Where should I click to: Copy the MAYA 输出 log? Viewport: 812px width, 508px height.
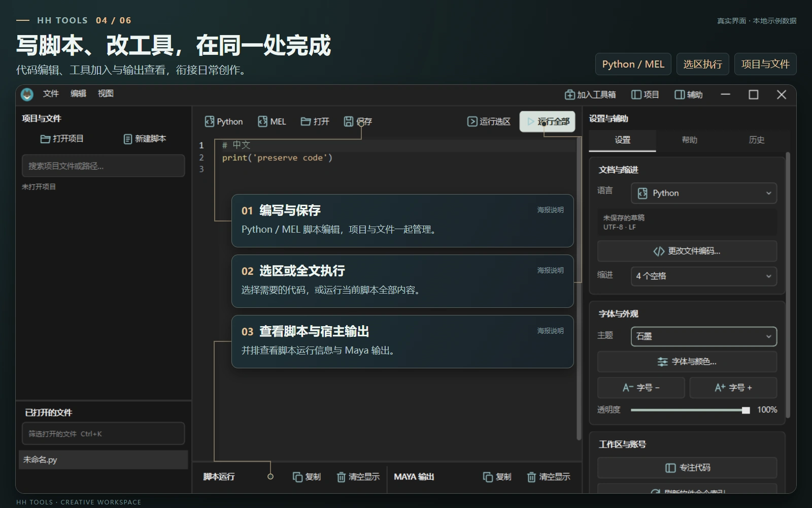point(497,477)
